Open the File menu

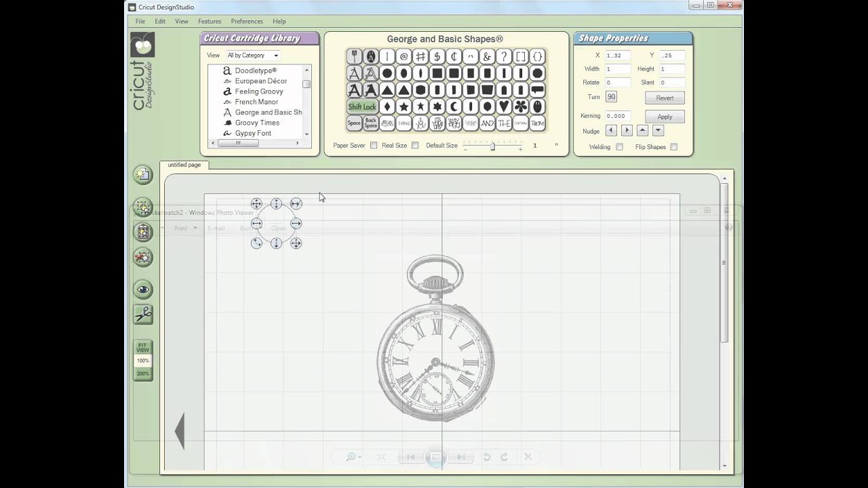[x=140, y=21]
